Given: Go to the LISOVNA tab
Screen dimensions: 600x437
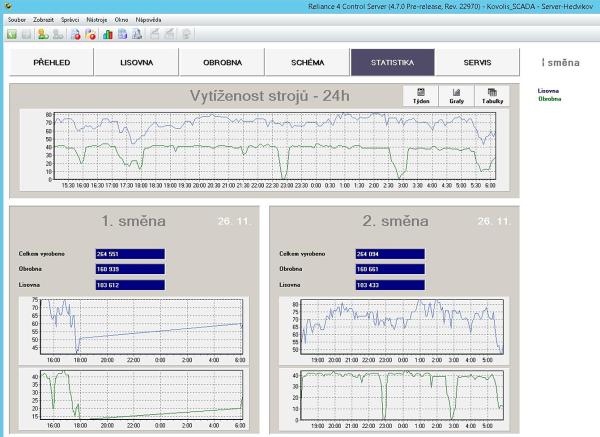Looking at the screenshot, I should pyautogui.click(x=136, y=62).
